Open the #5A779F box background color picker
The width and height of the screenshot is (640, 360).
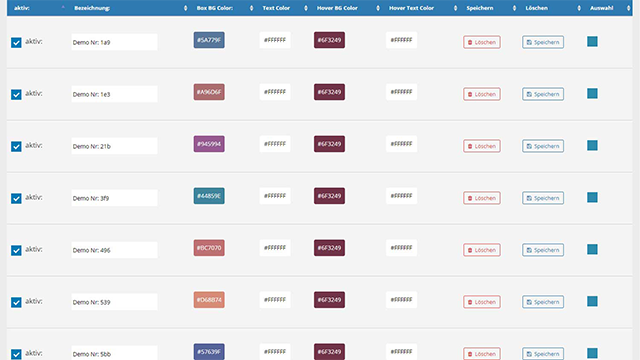coord(209,40)
